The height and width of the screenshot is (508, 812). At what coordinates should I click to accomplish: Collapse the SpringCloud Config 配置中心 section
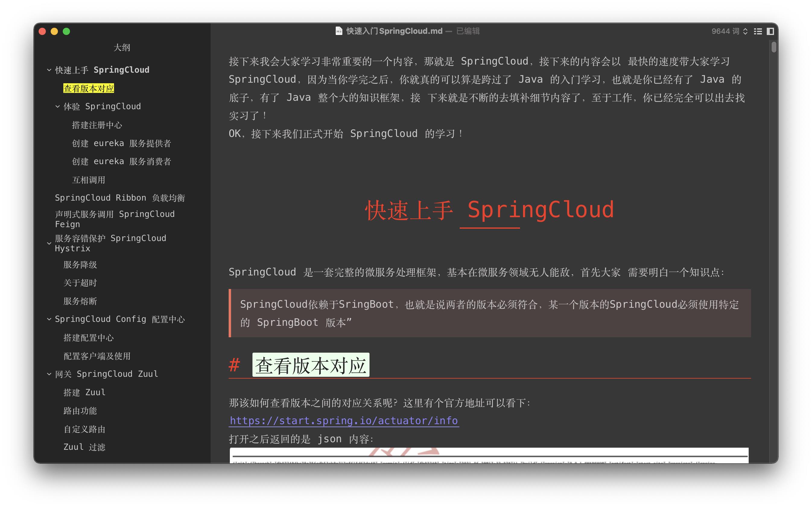click(x=49, y=319)
